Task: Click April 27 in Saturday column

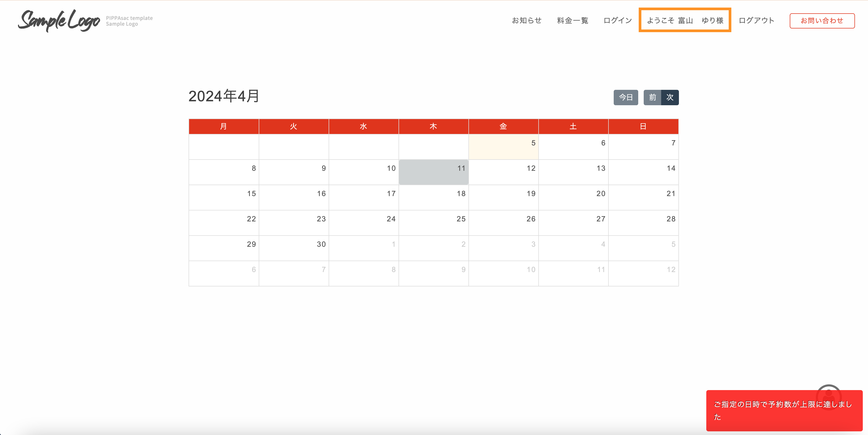Action: tap(573, 222)
